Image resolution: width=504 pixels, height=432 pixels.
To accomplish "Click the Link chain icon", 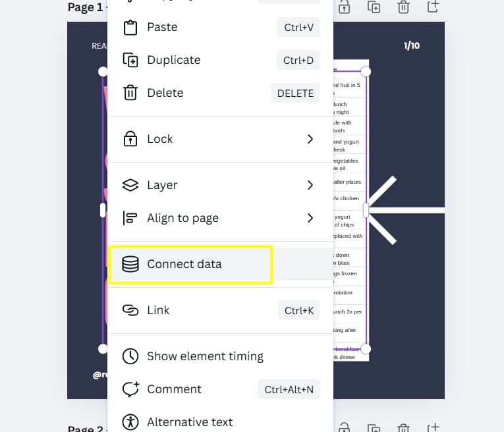I will [x=130, y=310].
